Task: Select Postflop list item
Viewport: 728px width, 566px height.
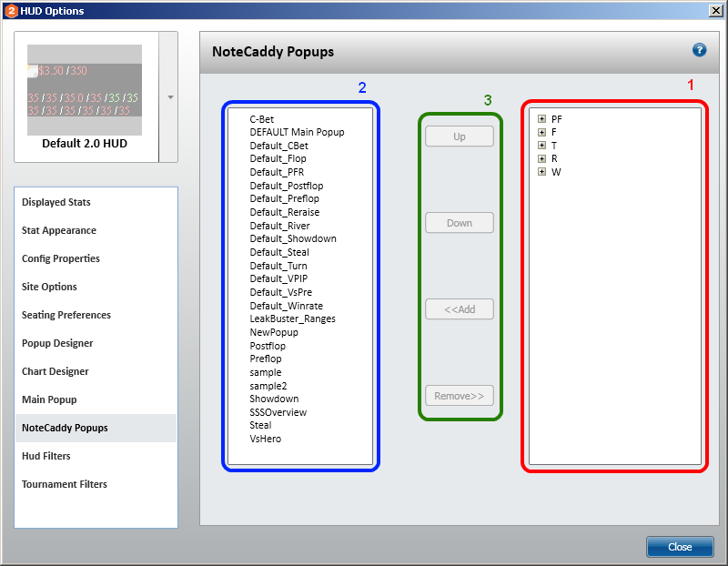Action: [x=268, y=346]
